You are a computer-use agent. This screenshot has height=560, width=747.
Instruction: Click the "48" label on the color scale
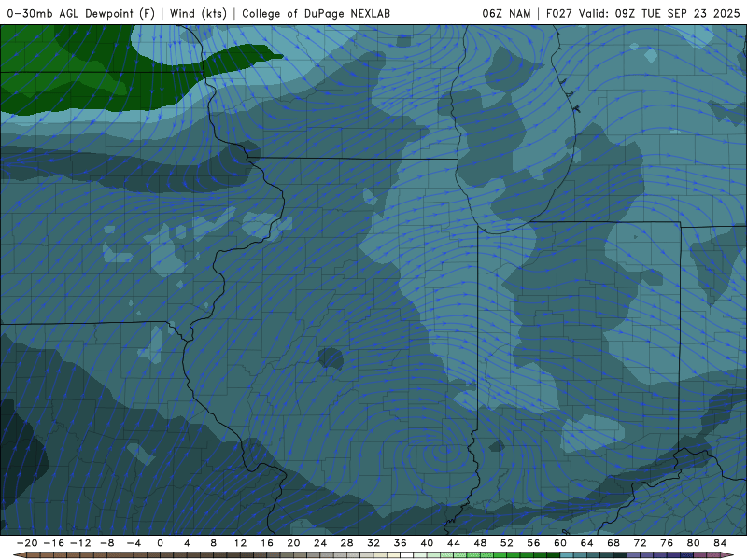click(480, 543)
